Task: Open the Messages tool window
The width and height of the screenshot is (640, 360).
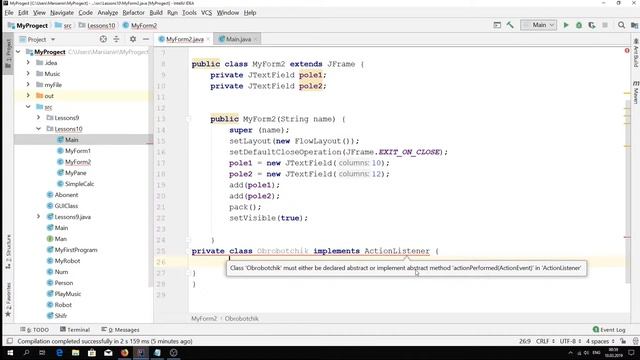Action: (x=120, y=329)
